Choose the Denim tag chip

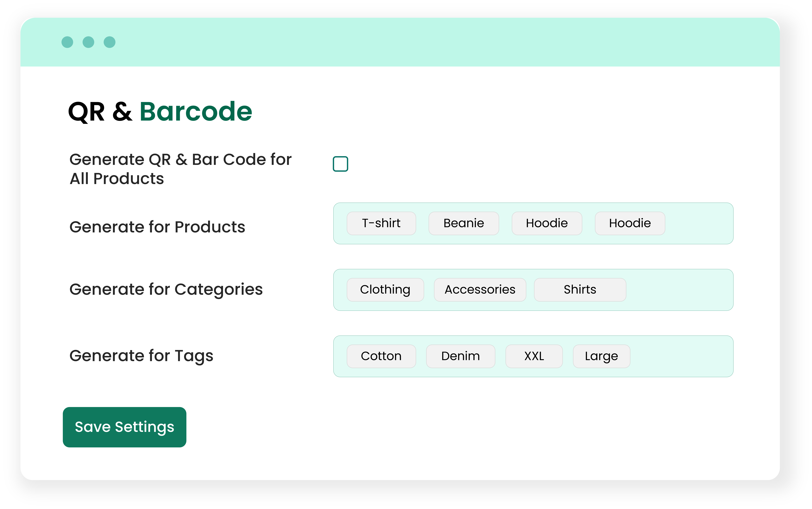(460, 356)
